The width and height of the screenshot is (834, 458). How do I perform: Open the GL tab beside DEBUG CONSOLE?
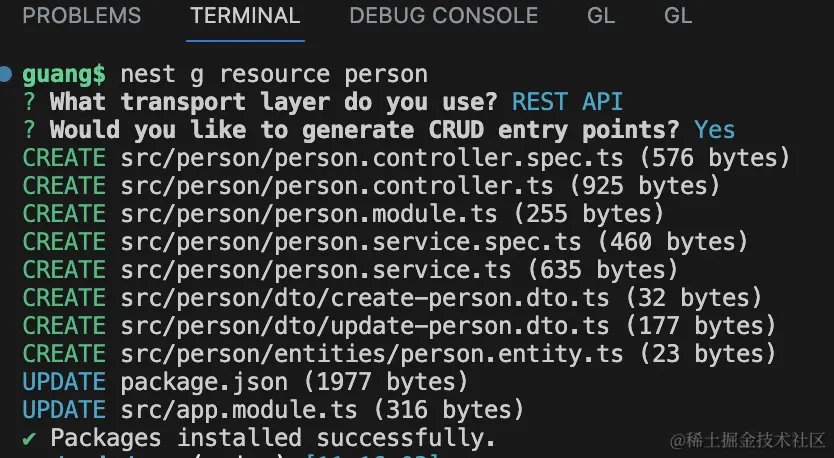[x=601, y=16]
